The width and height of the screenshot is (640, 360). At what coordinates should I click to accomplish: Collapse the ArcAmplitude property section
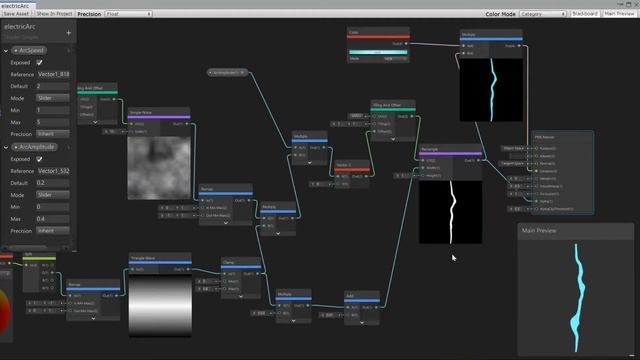pos(6,147)
